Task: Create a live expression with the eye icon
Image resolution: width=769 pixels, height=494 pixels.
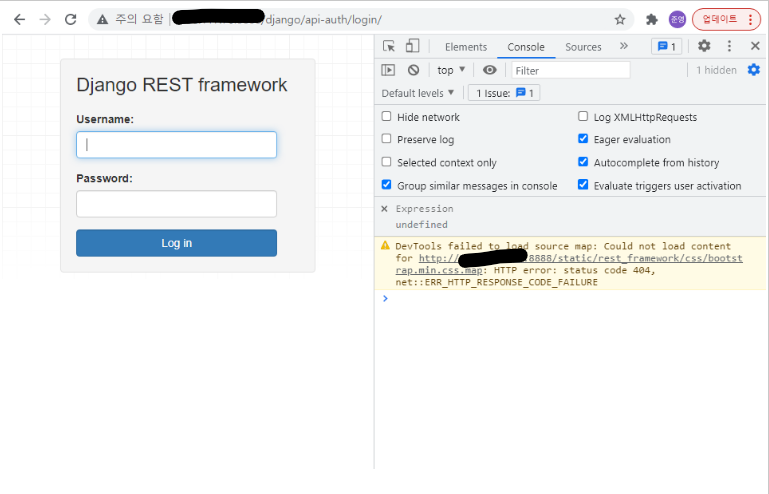Action: tap(489, 70)
